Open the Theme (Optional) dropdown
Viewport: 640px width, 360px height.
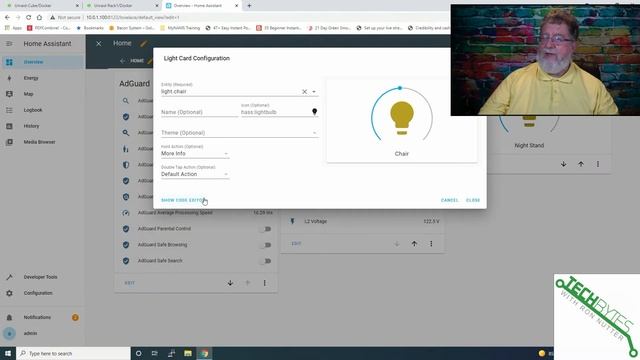[239, 133]
